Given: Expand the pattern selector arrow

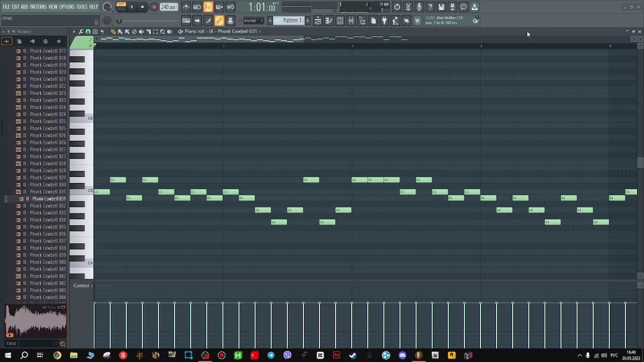Looking at the screenshot, I should [x=270, y=21].
